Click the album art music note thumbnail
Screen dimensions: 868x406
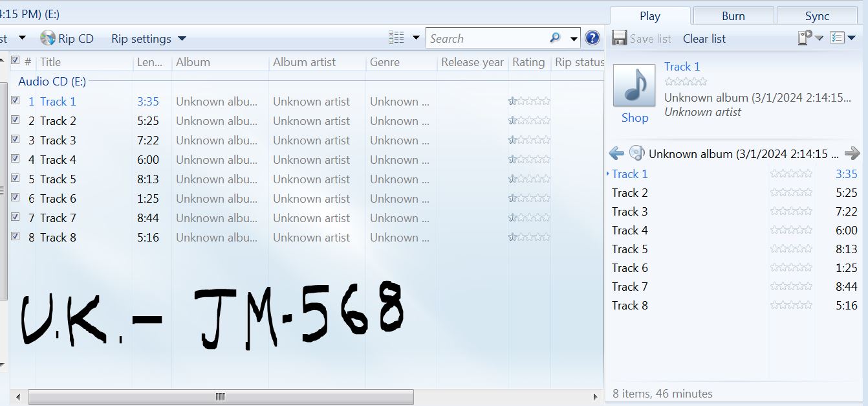pyautogui.click(x=634, y=85)
